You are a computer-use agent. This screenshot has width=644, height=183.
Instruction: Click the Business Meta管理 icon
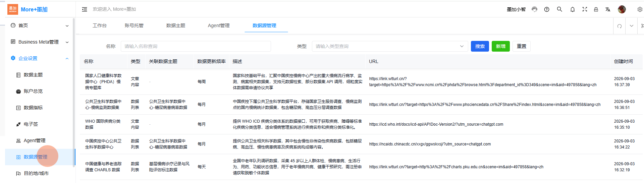tap(13, 42)
